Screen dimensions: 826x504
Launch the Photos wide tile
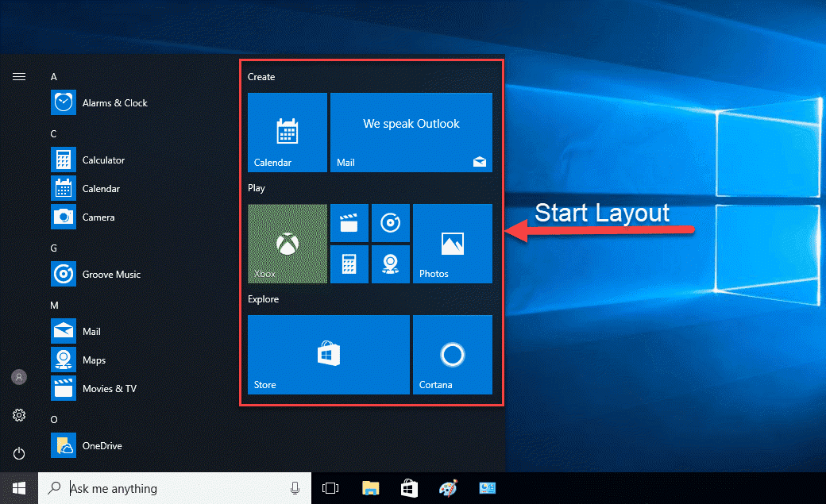coord(452,243)
